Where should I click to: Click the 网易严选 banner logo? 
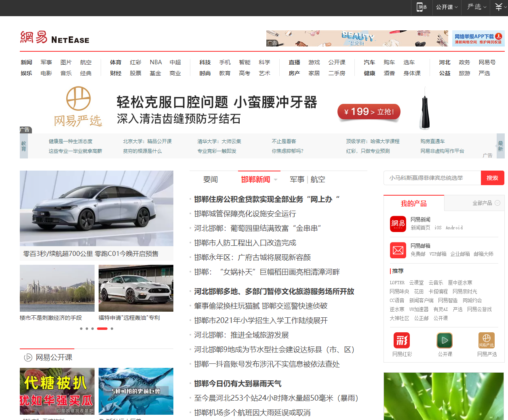[x=78, y=106]
